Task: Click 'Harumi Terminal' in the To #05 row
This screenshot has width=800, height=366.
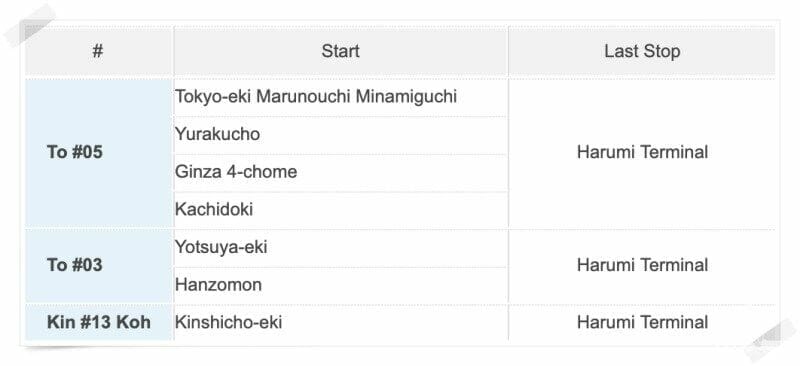Action: (642, 152)
